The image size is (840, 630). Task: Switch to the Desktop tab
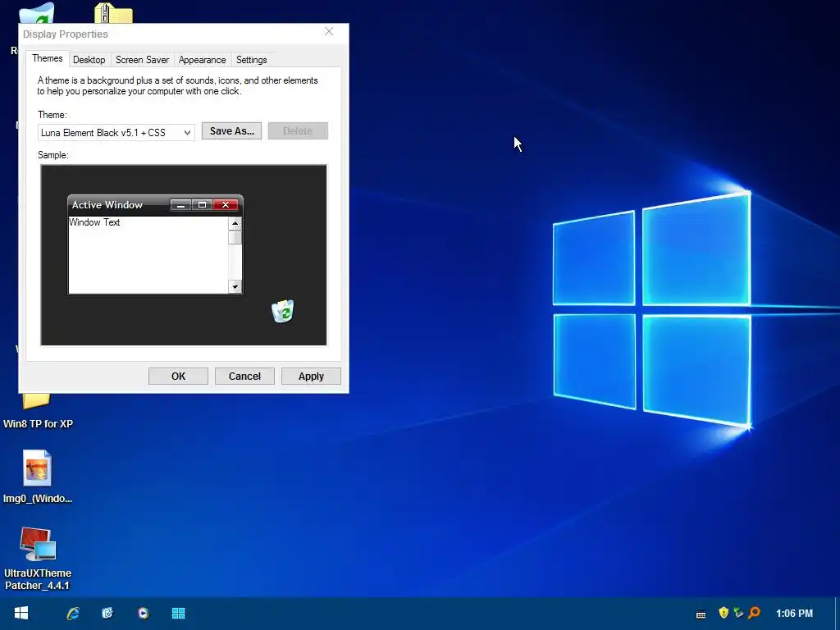89,59
